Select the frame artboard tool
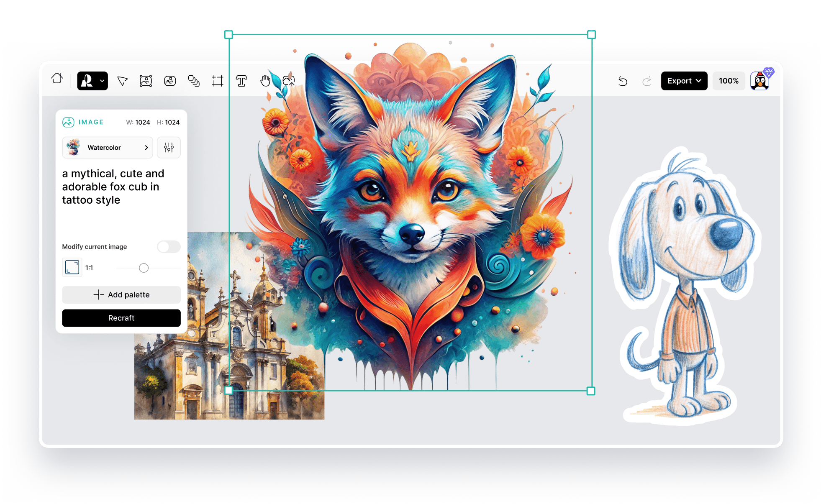 pos(218,81)
